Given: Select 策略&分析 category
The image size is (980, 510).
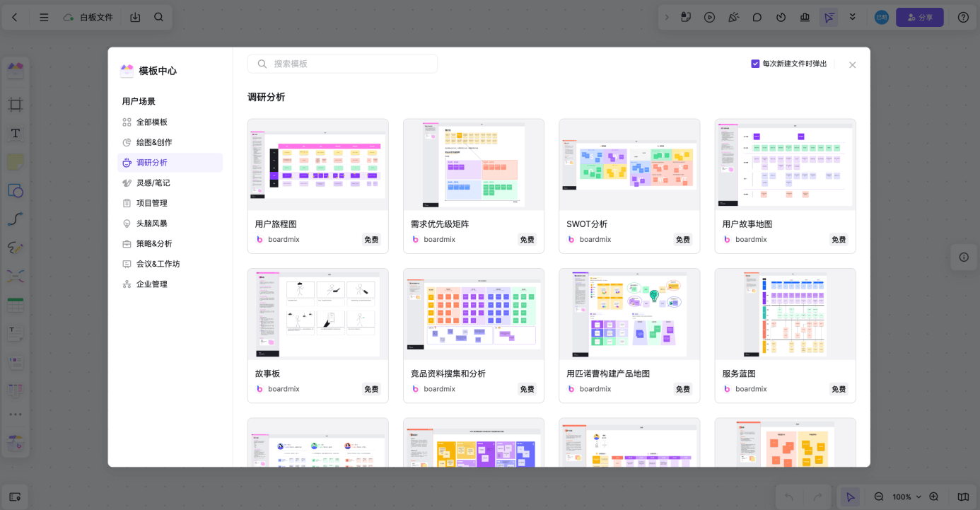Looking at the screenshot, I should [x=170, y=243].
